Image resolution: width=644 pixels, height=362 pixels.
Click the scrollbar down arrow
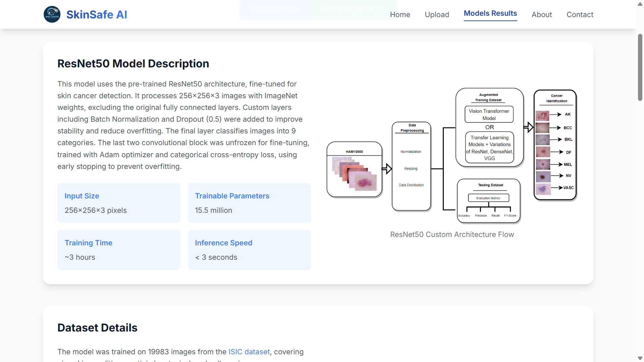pyautogui.click(x=640, y=358)
